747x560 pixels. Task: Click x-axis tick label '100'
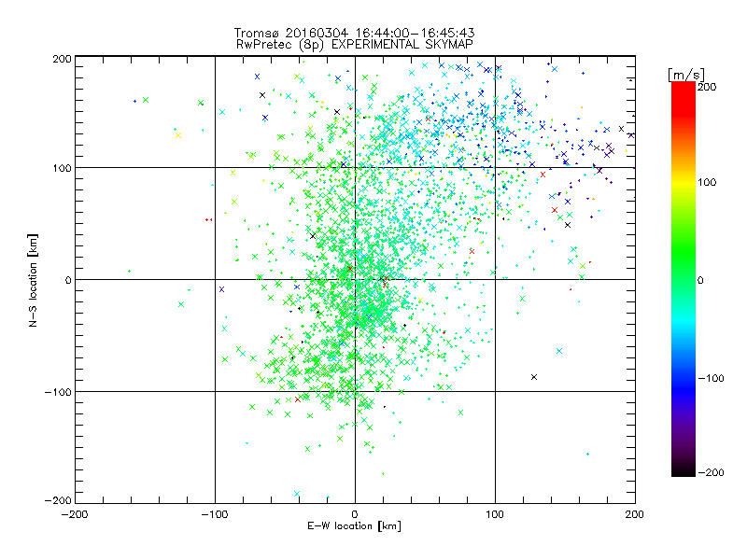pyautogui.click(x=495, y=514)
